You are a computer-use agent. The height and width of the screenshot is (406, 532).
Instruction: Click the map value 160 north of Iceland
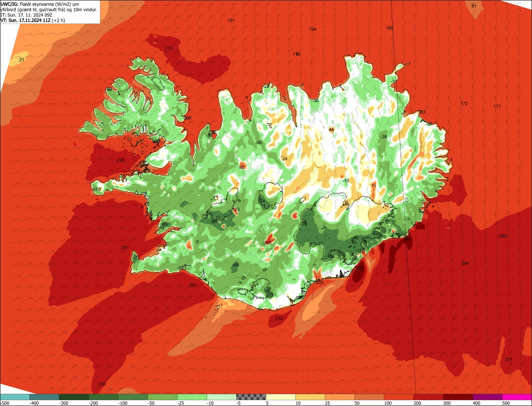coord(389,28)
